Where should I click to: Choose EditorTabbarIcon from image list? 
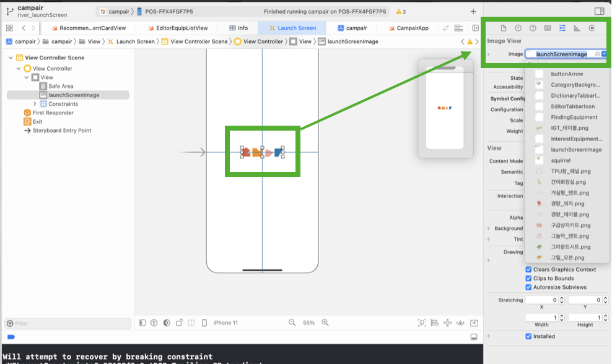pyautogui.click(x=572, y=106)
